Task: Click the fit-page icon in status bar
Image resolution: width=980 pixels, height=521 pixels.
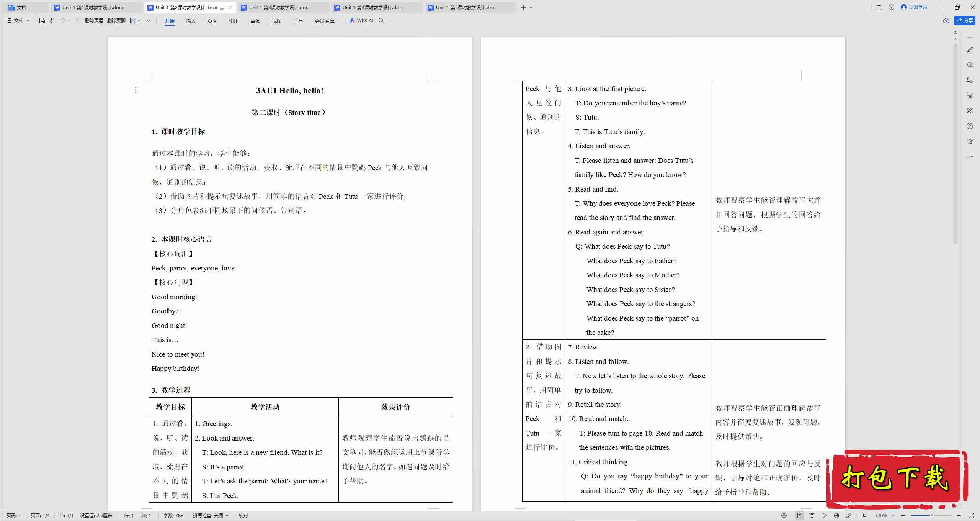Action: 864,516
